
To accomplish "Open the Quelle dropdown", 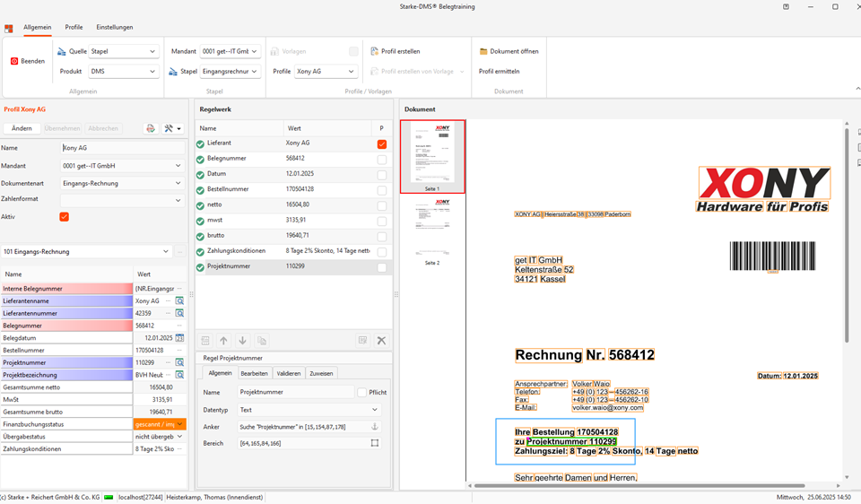I will pyautogui.click(x=124, y=51).
